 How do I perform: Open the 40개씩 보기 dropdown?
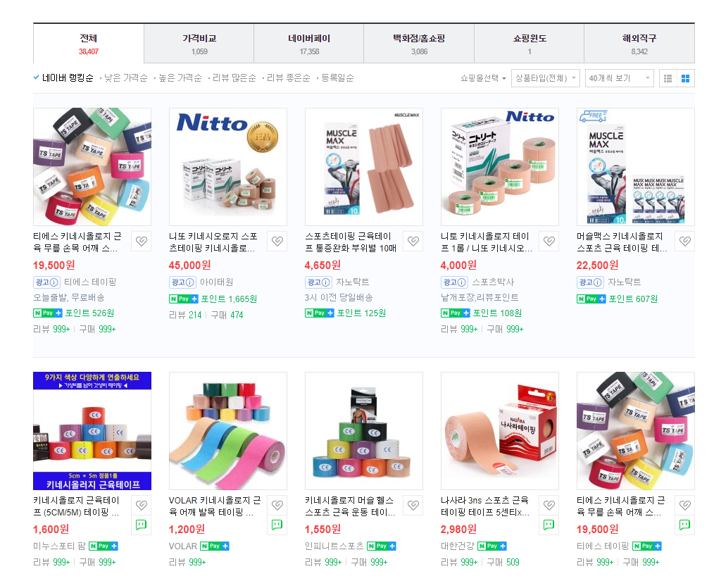tap(619, 78)
